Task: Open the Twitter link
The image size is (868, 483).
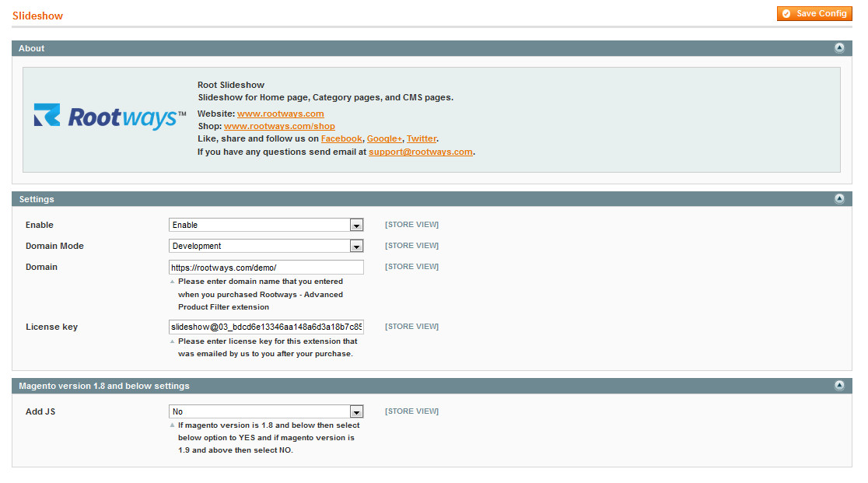Action: coord(422,138)
